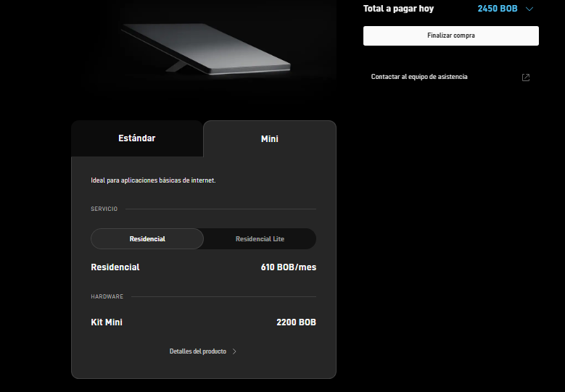
Task: Click the Residencial plan name heading
Action: click(115, 267)
